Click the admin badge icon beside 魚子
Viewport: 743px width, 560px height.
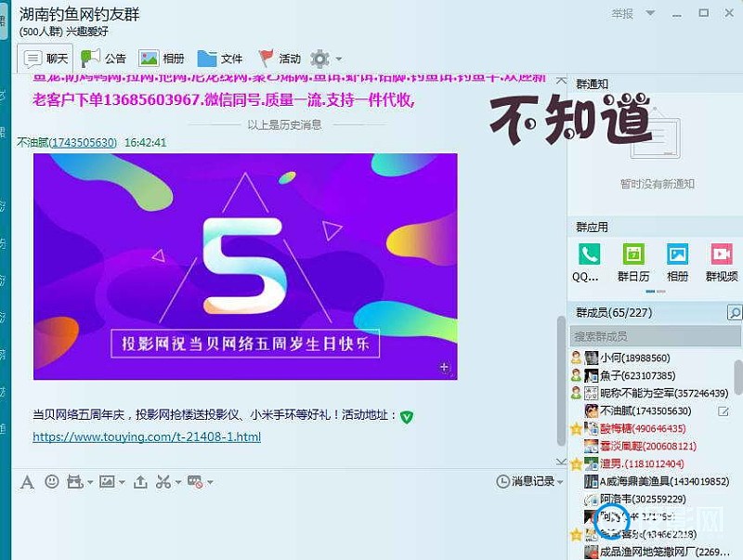tap(576, 376)
